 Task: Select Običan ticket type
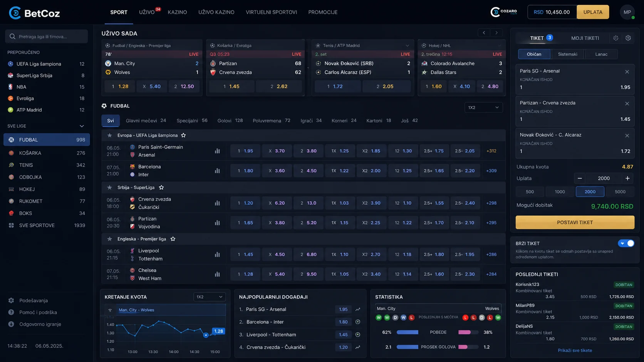[534, 54]
